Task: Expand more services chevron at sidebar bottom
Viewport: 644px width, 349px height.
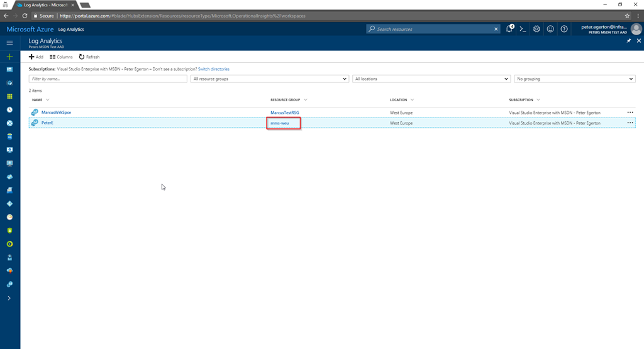Action: (9, 298)
